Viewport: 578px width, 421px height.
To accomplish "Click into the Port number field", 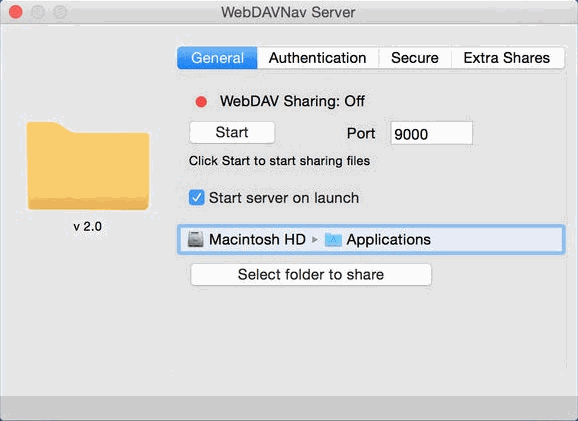I will (x=431, y=133).
